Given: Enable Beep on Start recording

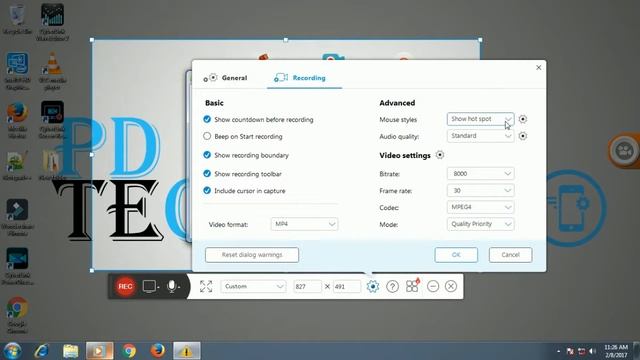Looking at the screenshot, I should 207,136.
